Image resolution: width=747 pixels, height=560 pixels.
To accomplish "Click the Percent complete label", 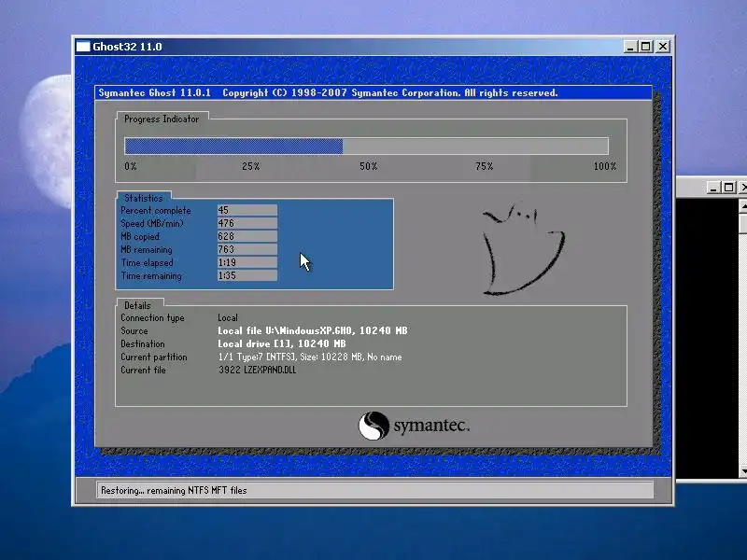I will point(155,211).
